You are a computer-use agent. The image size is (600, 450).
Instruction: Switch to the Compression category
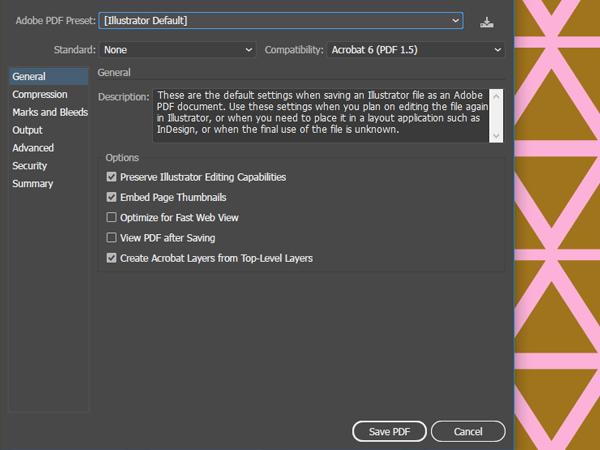[x=49, y=94]
